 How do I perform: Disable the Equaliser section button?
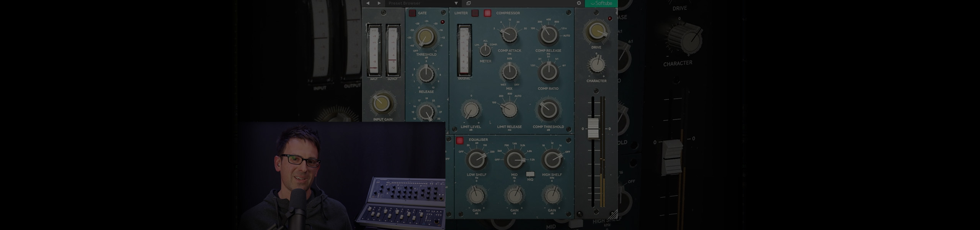[460, 140]
